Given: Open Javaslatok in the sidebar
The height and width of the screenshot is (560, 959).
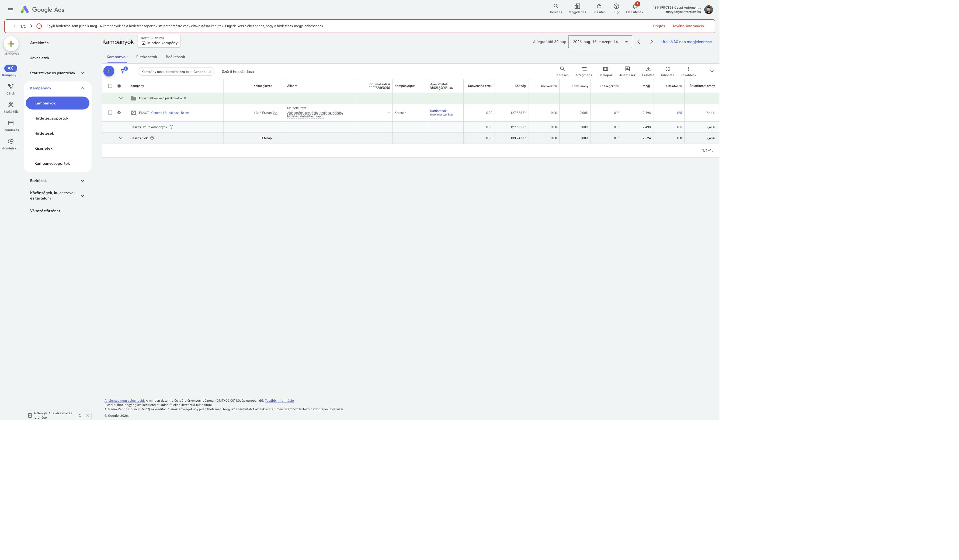Looking at the screenshot, I should [x=40, y=58].
